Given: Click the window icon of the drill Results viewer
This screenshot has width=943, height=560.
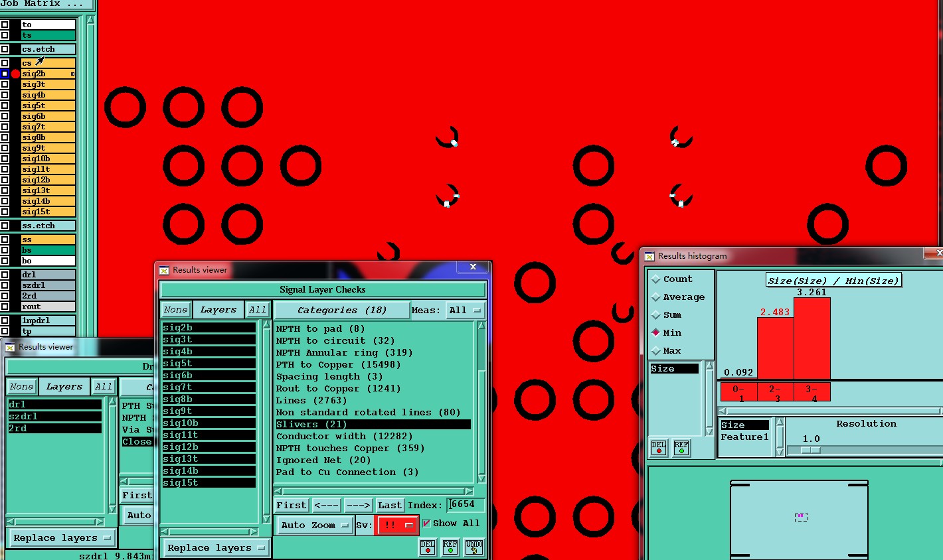Looking at the screenshot, I should tap(10, 347).
